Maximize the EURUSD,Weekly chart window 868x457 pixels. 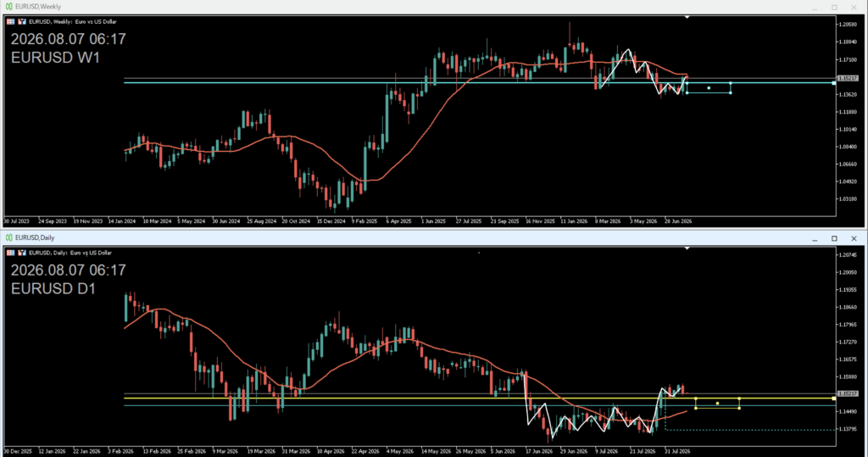click(834, 7)
